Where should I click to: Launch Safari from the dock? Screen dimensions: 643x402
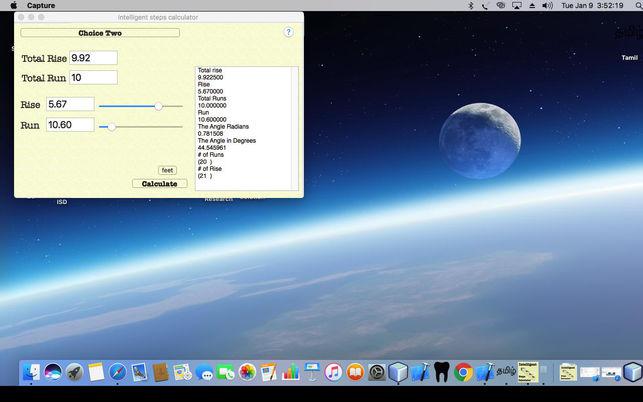tap(118, 373)
